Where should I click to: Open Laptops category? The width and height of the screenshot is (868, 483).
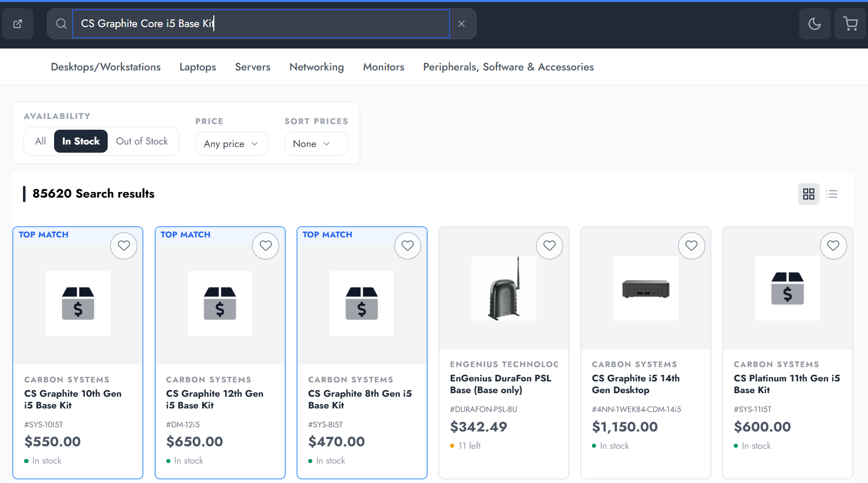(197, 67)
